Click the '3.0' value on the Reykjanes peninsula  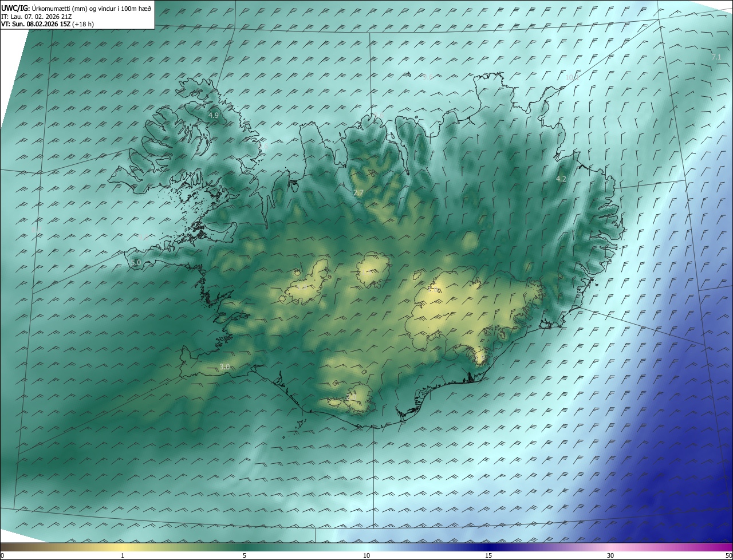click(x=224, y=366)
